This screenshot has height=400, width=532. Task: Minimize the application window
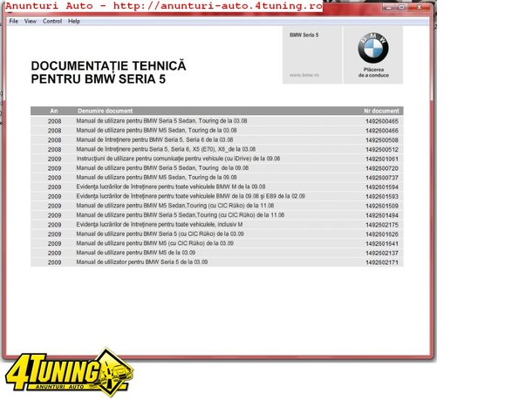388,7
